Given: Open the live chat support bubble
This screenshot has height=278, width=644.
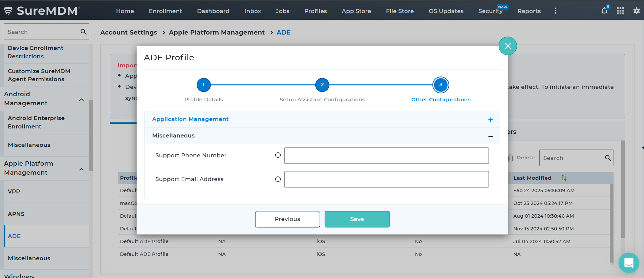Looking at the screenshot, I should 629,263.
